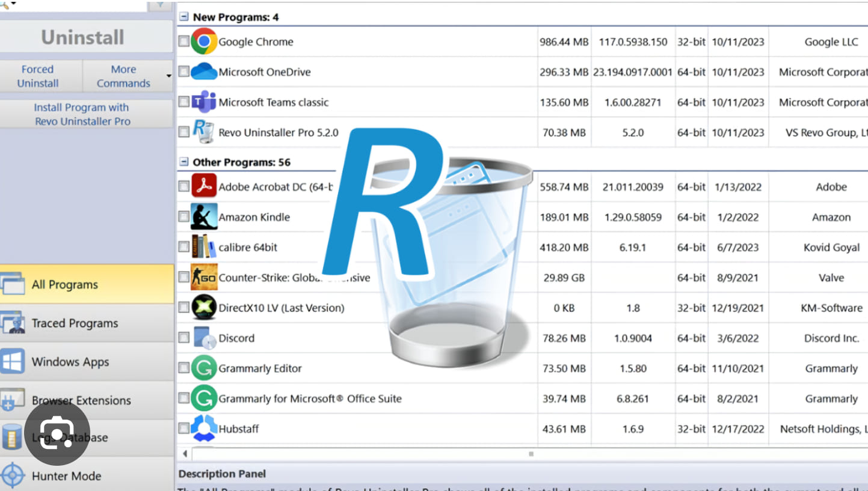The width and height of the screenshot is (868, 491).
Task: Check the Grammarly for Microsoft Office Suite checkbox
Action: [183, 398]
